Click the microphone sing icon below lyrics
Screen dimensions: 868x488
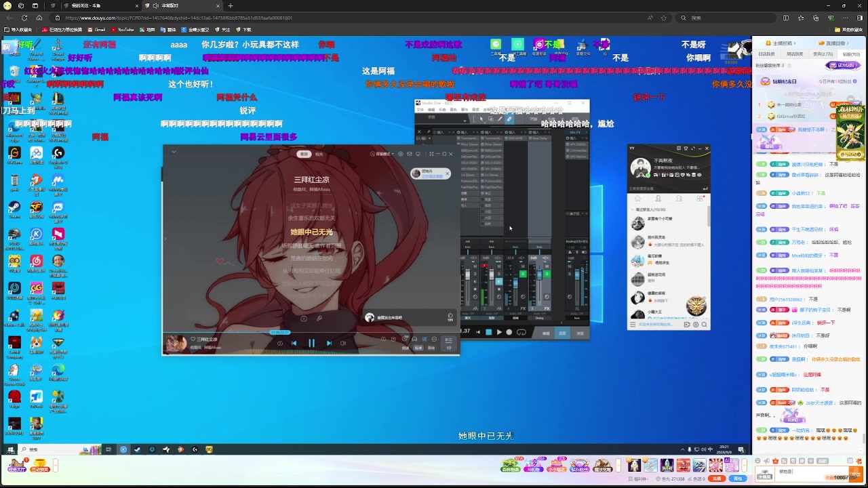tap(319, 318)
